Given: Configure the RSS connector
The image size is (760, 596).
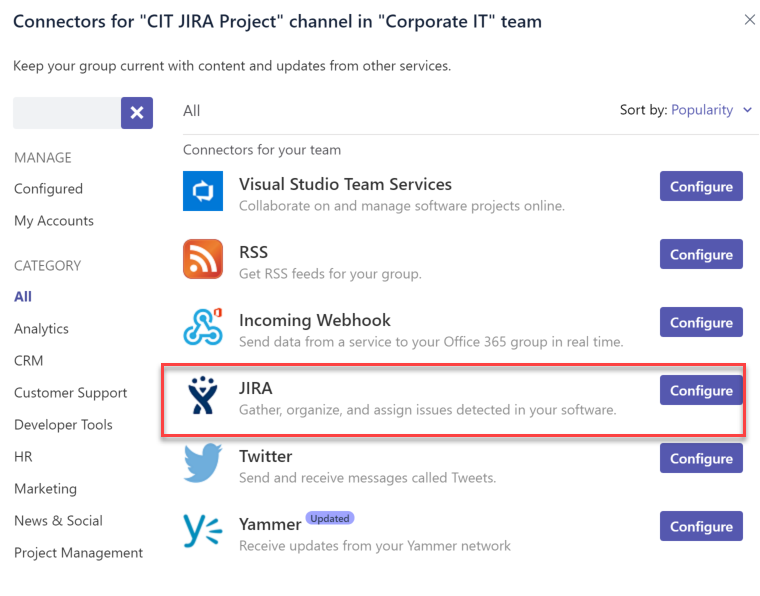Looking at the screenshot, I should [701, 254].
